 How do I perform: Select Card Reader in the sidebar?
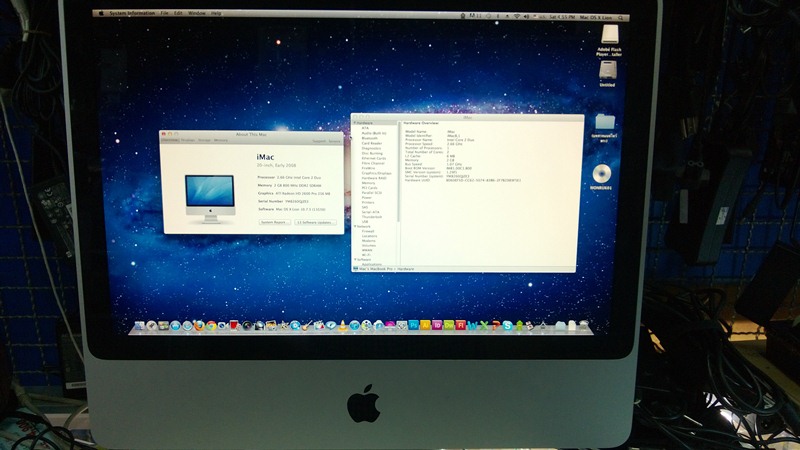click(x=371, y=143)
